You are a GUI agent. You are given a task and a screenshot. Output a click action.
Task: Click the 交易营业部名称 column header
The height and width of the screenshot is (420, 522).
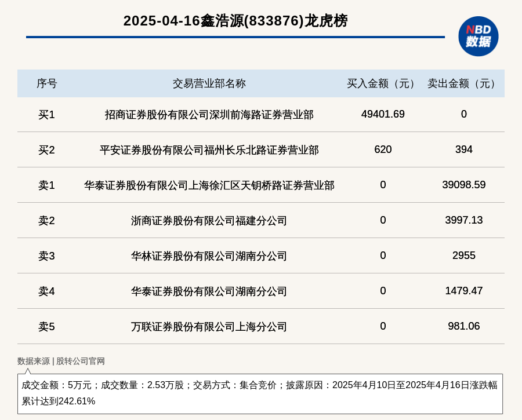point(209,83)
